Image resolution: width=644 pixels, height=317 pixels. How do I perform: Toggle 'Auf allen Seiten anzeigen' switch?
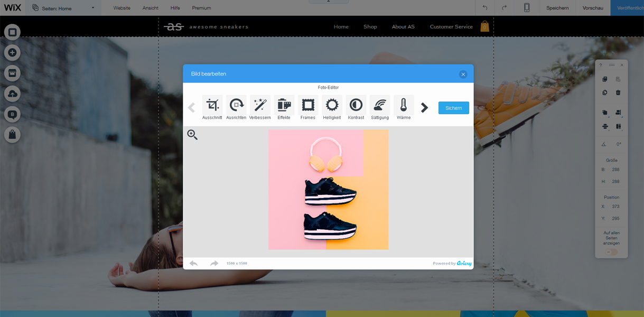click(612, 252)
